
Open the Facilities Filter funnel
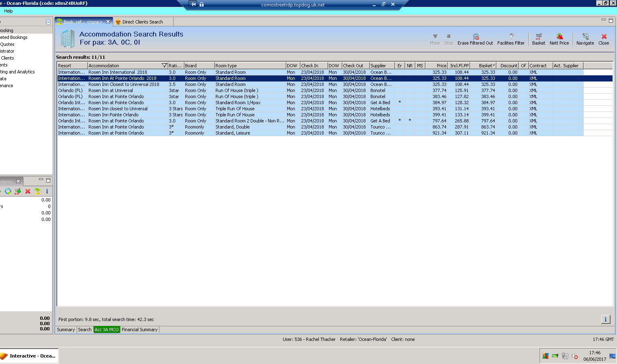pos(511,36)
